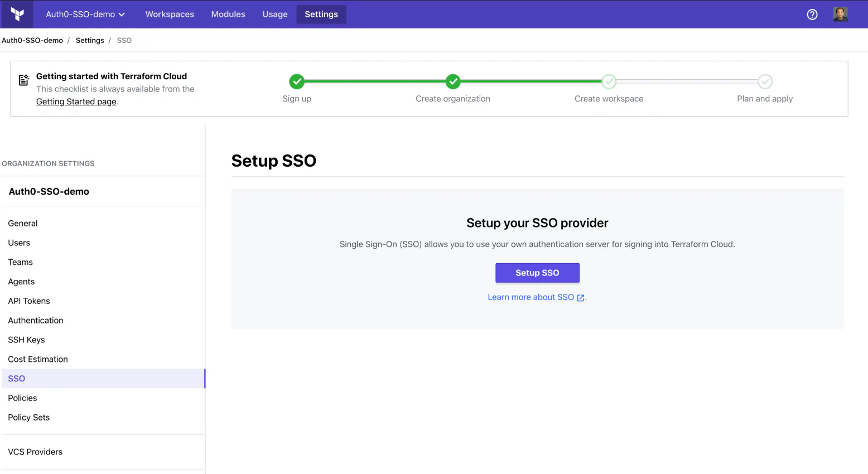Open the Settings nav item

[x=321, y=14]
